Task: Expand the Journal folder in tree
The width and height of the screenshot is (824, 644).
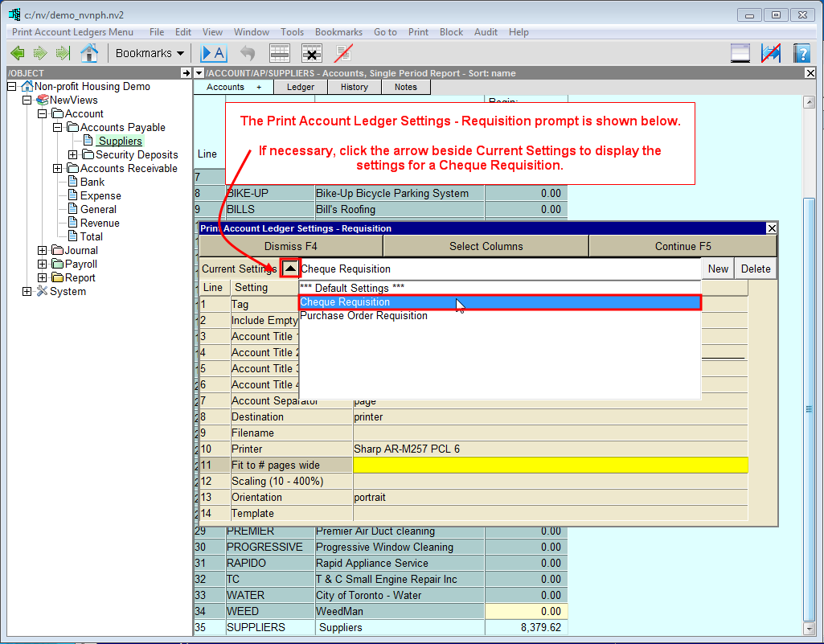Action: (43, 250)
